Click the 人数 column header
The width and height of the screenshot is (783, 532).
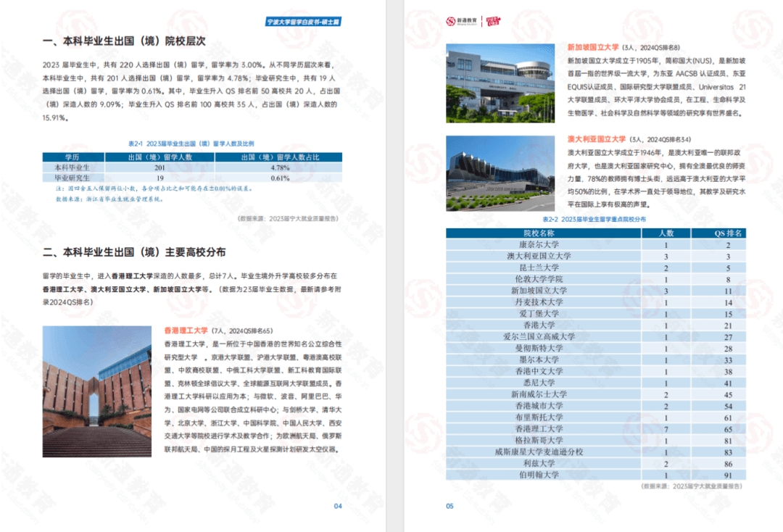point(666,233)
